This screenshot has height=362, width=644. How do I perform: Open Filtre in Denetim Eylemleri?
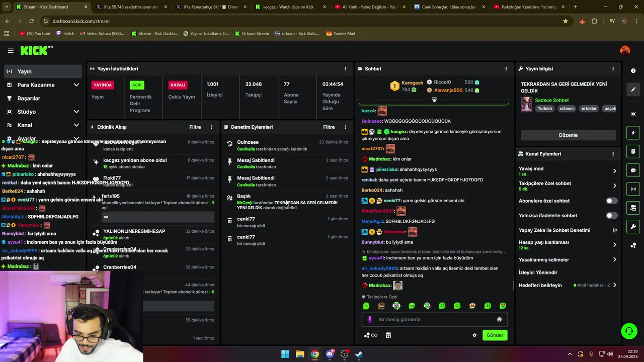[329, 127]
